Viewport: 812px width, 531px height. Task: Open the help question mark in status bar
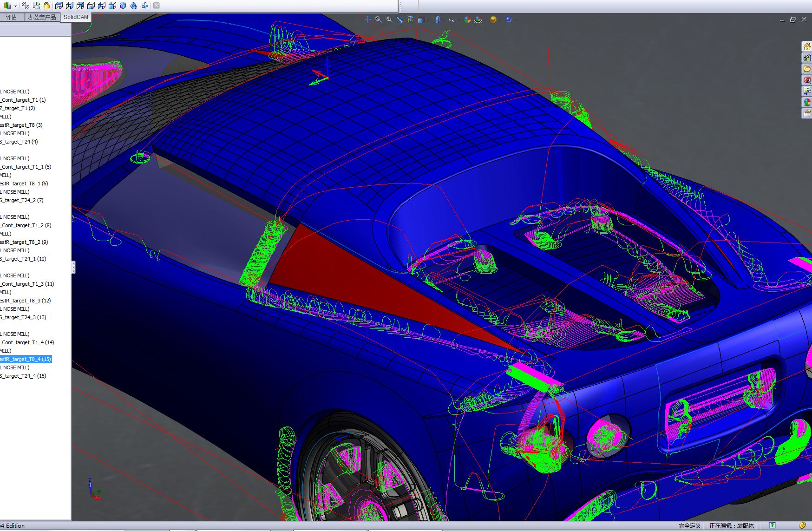pyautogui.click(x=772, y=525)
